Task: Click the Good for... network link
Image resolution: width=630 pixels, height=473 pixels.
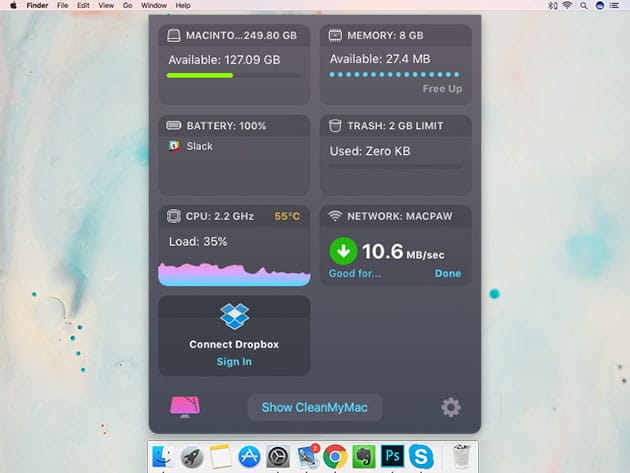Action: click(x=355, y=274)
